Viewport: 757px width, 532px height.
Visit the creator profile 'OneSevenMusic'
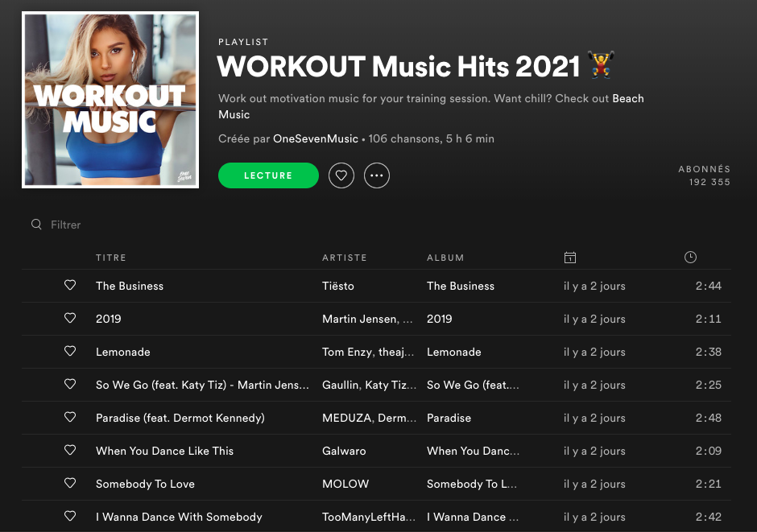click(315, 138)
